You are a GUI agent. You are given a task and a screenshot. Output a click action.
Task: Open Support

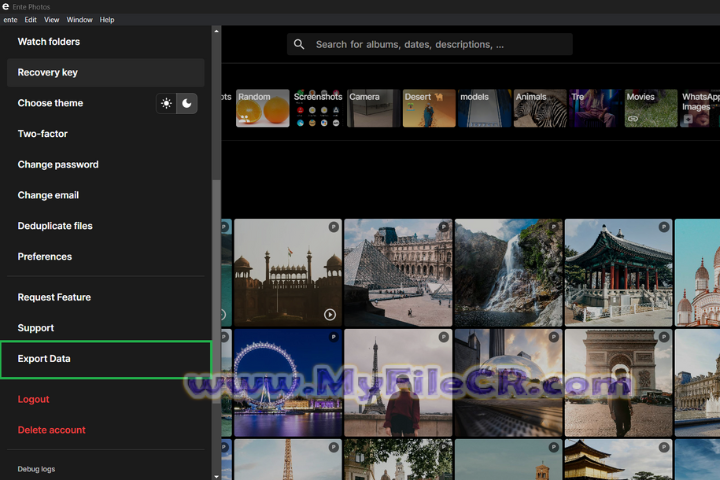[106, 328]
